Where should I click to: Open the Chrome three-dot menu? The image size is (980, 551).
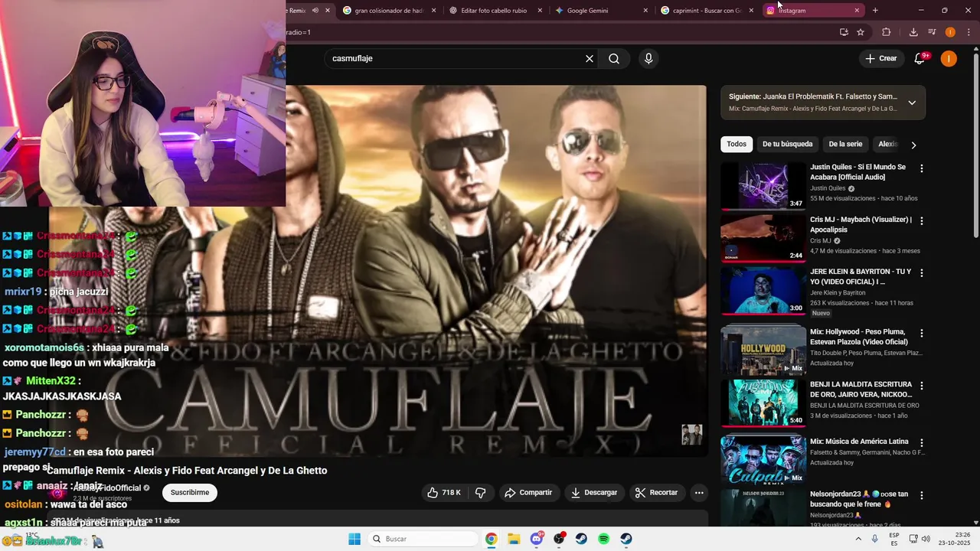pos(969,32)
